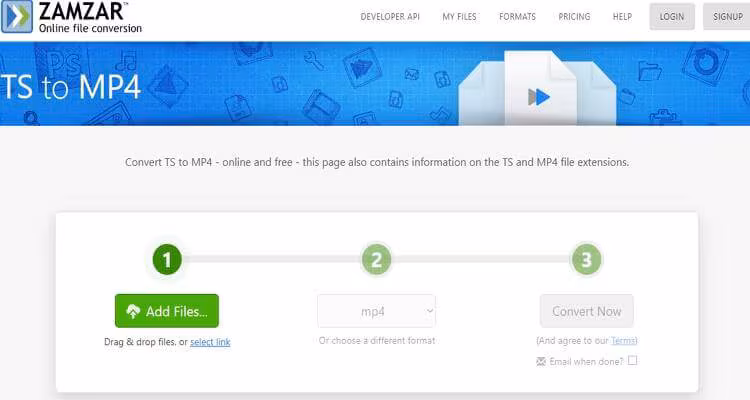Click the play icon on banner document
This screenshot has width=750, height=400.
[x=539, y=97]
